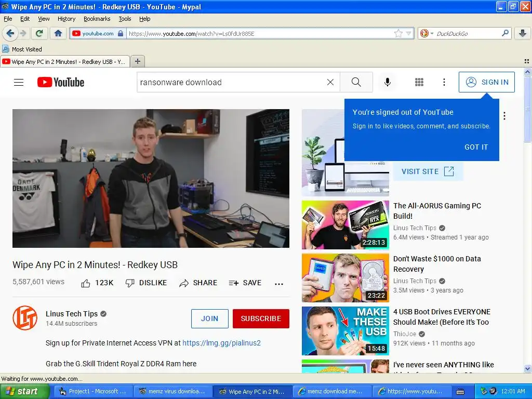Start voice search with microphone icon
532x399 pixels.
[388, 82]
